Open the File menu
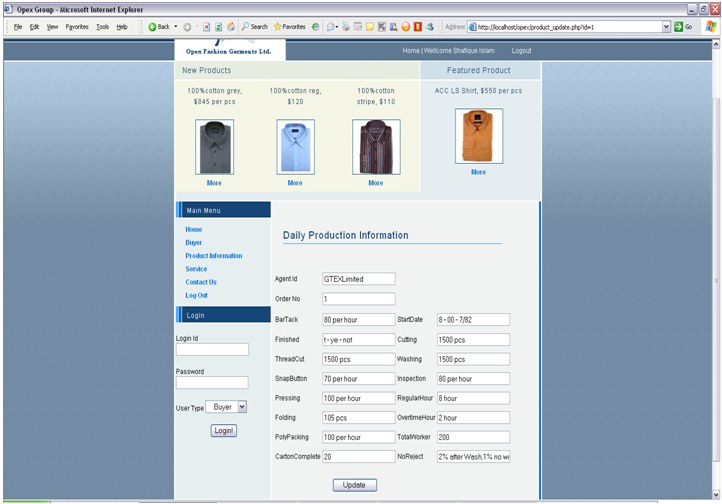 coord(18,27)
